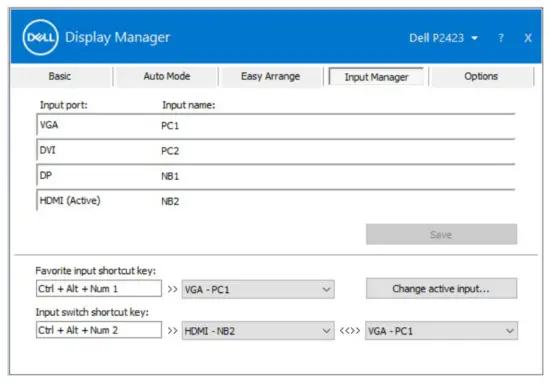Click the Display Manager title text
Viewport: 550px width, 384px height.
118,38
